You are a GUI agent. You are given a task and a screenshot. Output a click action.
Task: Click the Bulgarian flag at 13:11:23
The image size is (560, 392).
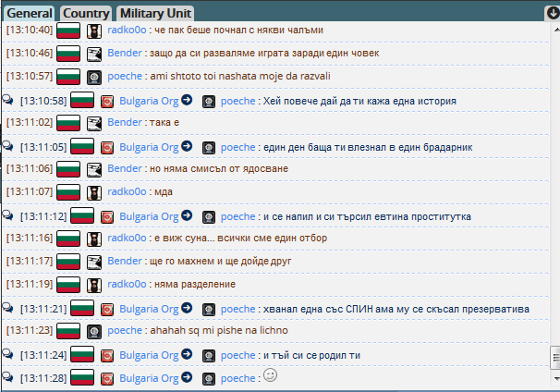(68, 331)
